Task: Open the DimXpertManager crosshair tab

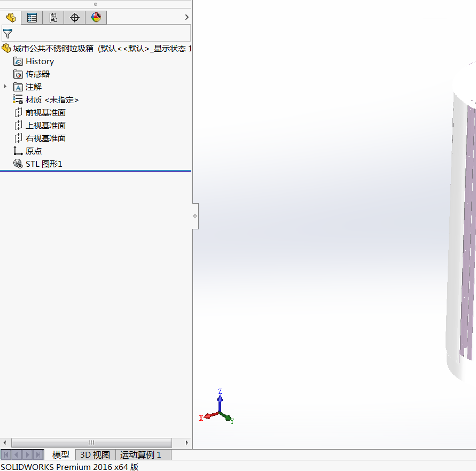Action: coord(75,18)
